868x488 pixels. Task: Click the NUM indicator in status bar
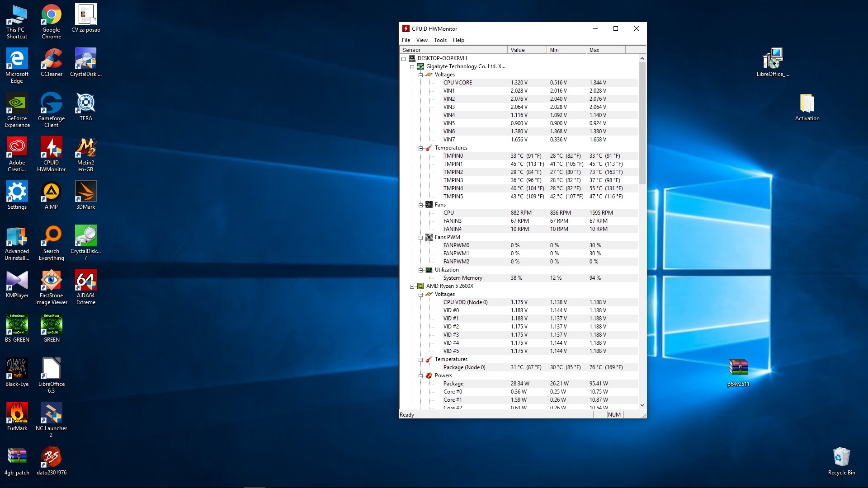point(614,415)
